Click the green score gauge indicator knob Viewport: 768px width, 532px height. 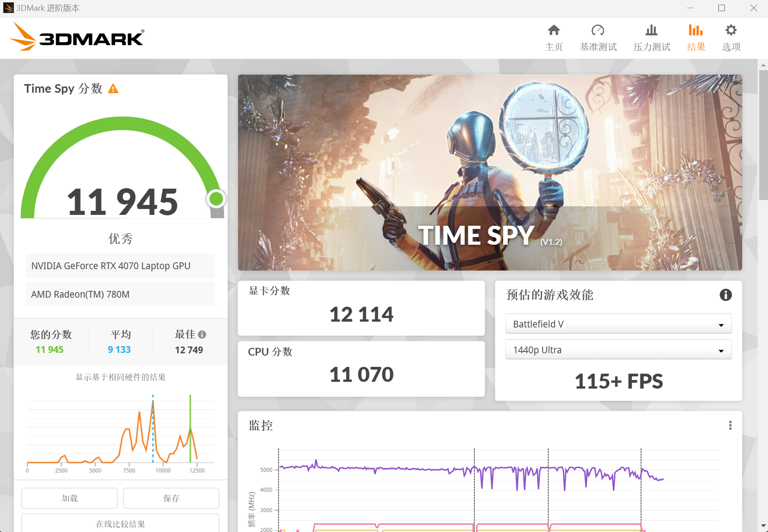click(x=216, y=199)
